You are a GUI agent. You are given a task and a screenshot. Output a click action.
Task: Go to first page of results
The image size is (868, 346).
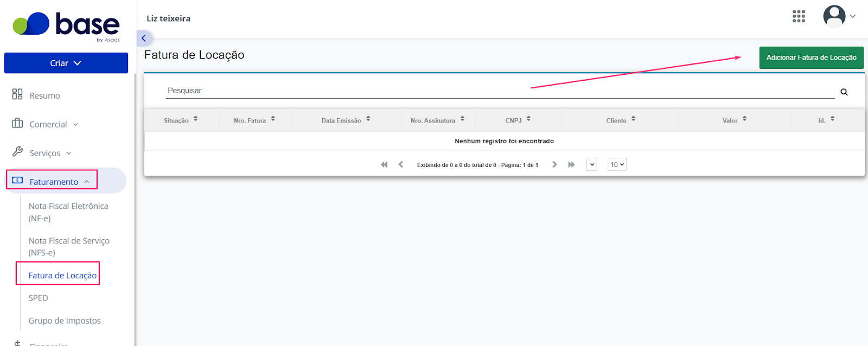pyautogui.click(x=384, y=164)
